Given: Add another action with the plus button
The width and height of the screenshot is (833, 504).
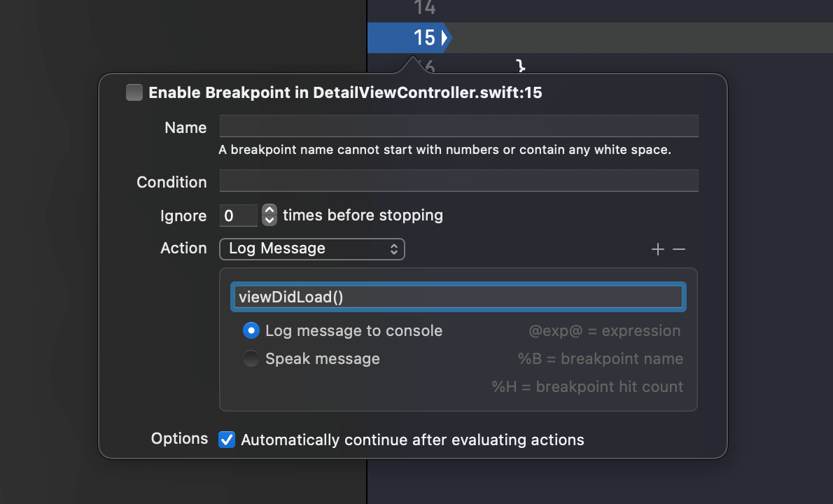Looking at the screenshot, I should 657,249.
